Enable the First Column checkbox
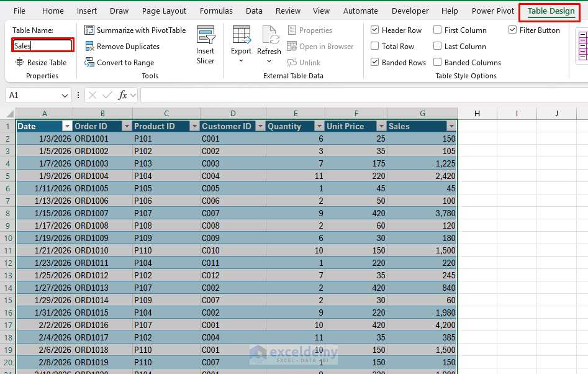This screenshot has height=374, width=588. point(437,30)
